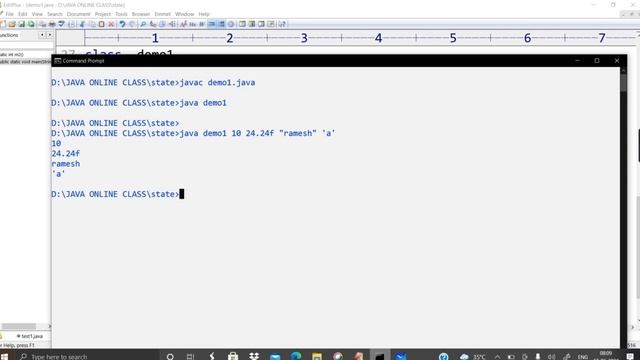Viewport: 640px width, 360px height.
Task: Open Dropbox from the taskbar
Action: pyautogui.click(x=254, y=356)
